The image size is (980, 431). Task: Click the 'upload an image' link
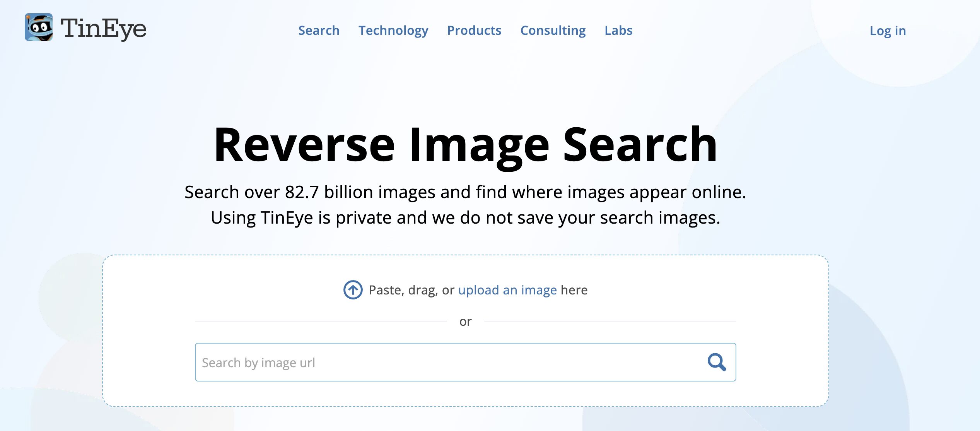[x=507, y=290]
